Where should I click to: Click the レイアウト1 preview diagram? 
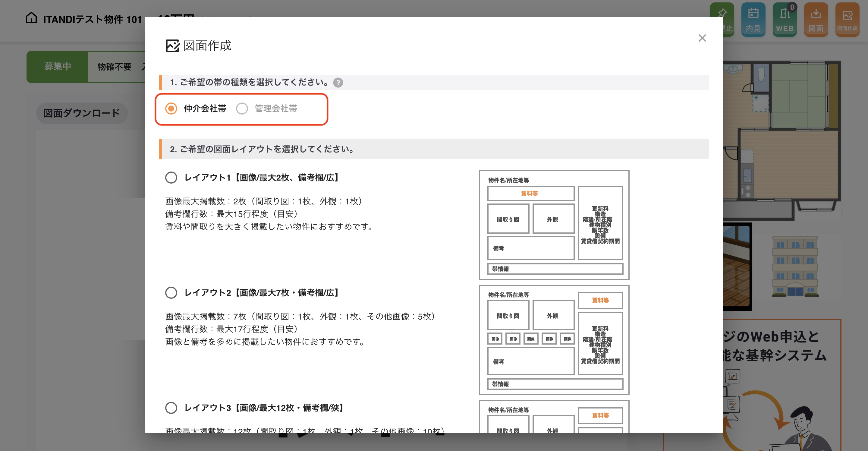[554, 225]
